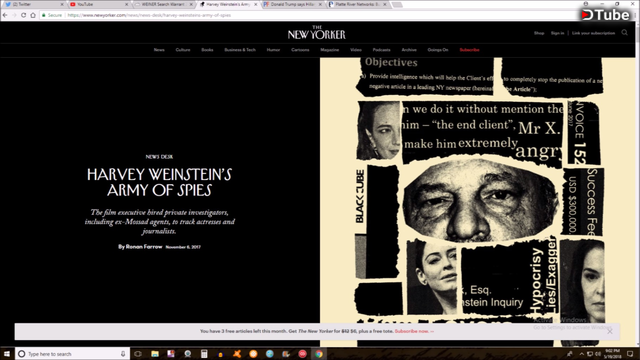
Task: Open the Books section
Action: [207, 50]
